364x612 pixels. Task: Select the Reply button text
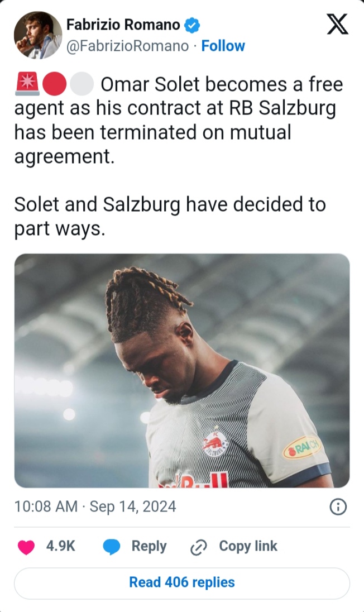(x=149, y=547)
